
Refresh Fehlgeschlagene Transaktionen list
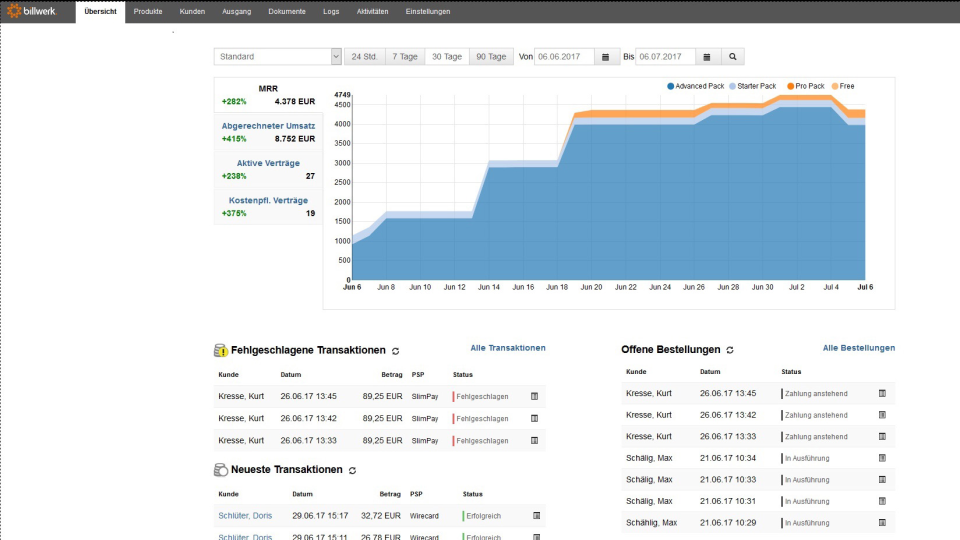396,351
